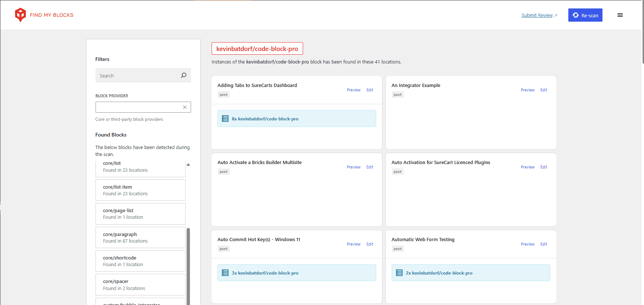
Task: Edit Auto Activate a Bricks Builder Multisite
Action: pyautogui.click(x=370, y=167)
